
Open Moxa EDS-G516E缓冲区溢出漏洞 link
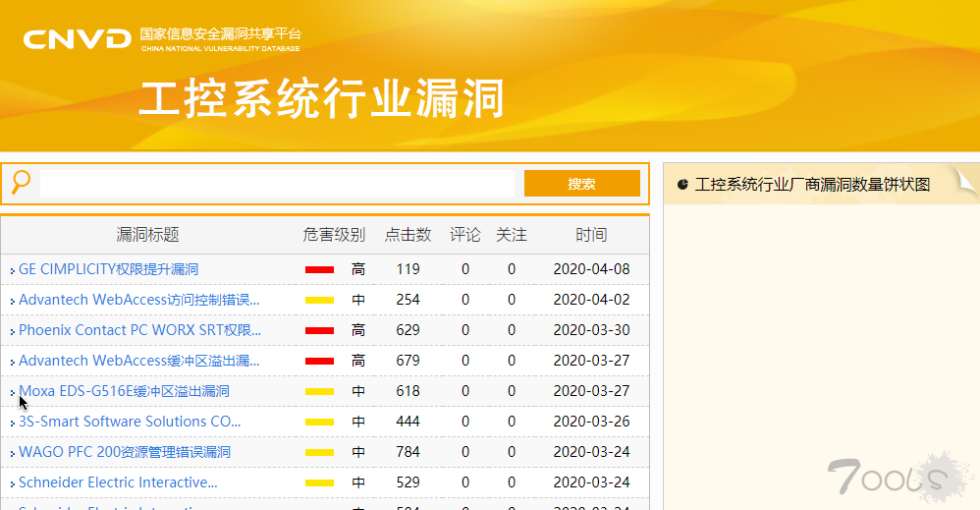[125, 391]
